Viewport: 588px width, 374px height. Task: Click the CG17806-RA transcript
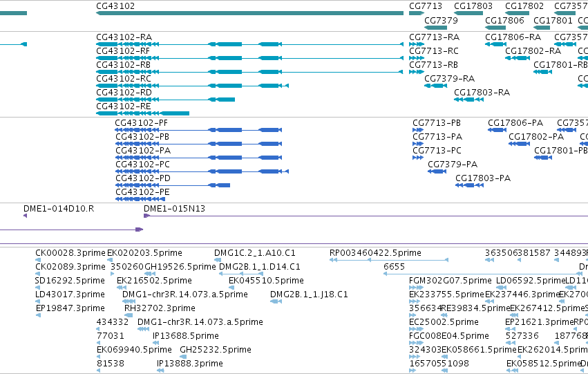513,37
